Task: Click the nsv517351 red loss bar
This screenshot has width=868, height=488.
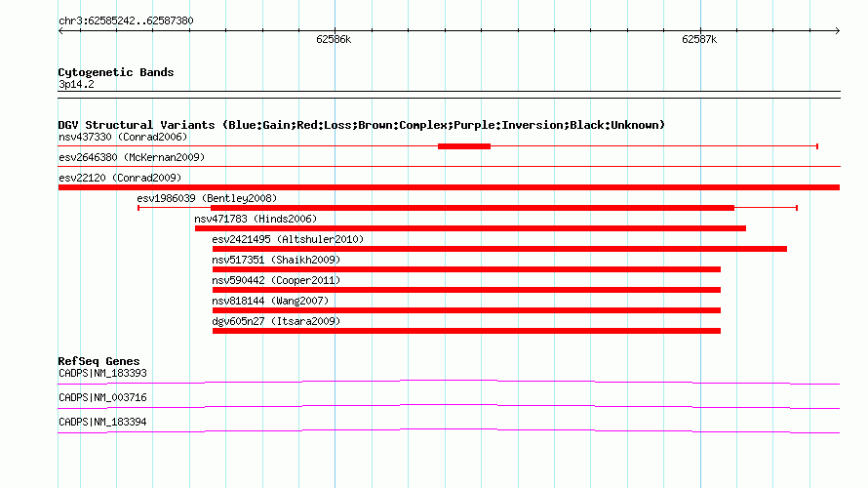Action: tap(466, 269)
